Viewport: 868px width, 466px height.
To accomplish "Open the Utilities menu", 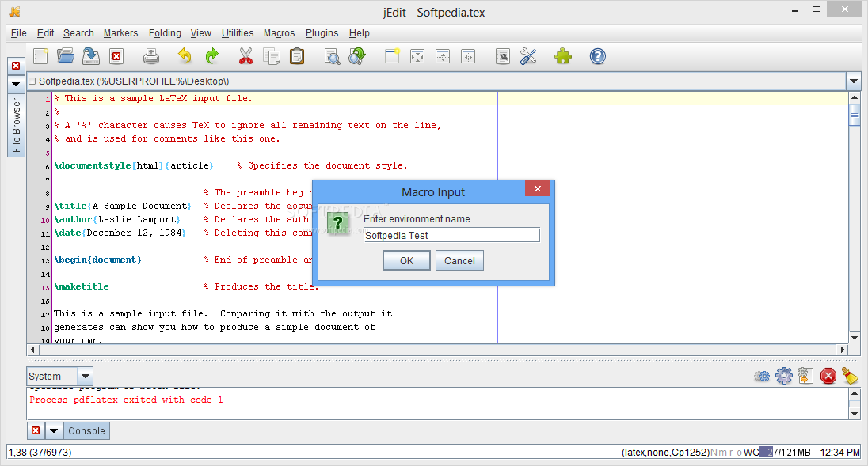I will 238,33.
